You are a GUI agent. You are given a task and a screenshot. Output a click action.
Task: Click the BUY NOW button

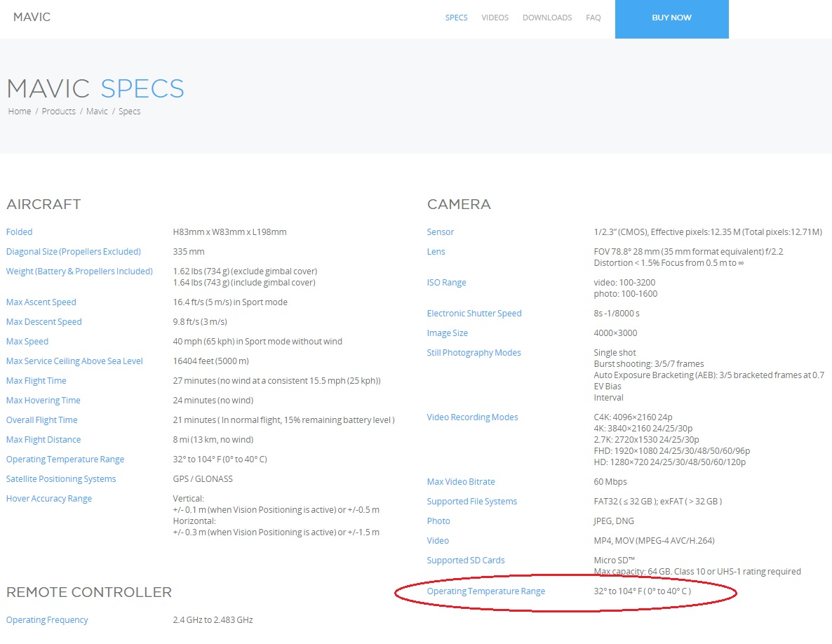(672, 18)
